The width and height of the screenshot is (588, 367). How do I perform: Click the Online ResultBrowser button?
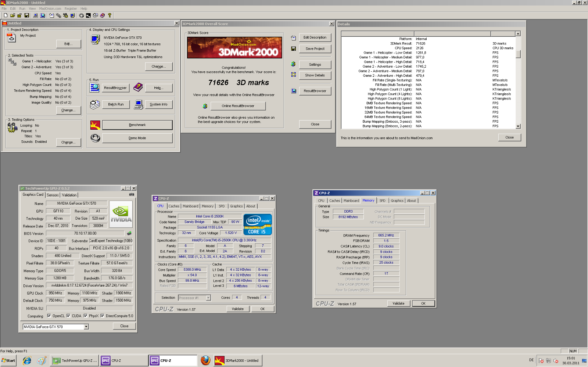tap(238, 106)
